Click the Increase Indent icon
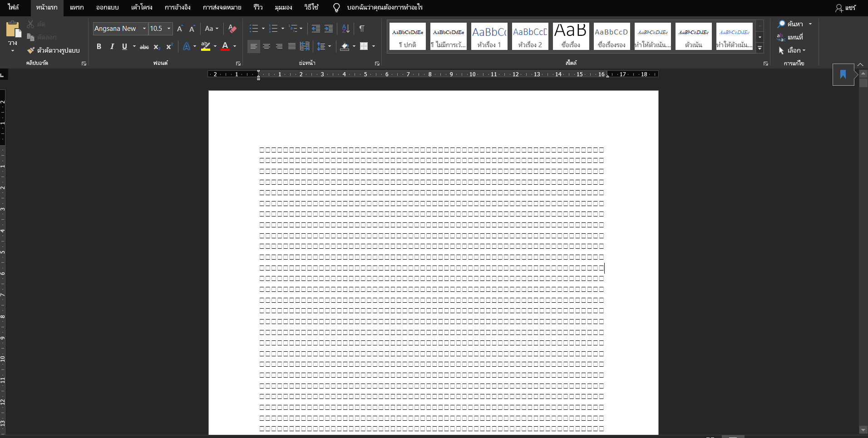 point(329,29)
